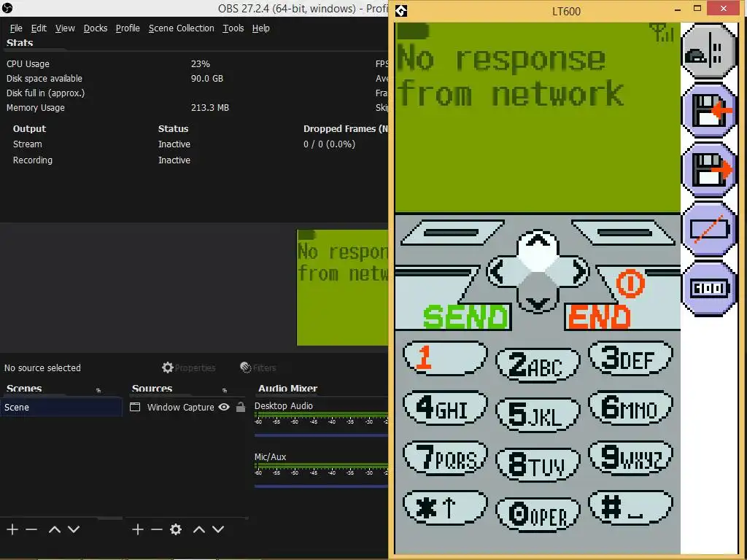The width and height of the screenshot is (747, 560).
Task: Tap the 2 ABC key
Action: [538, 365]
